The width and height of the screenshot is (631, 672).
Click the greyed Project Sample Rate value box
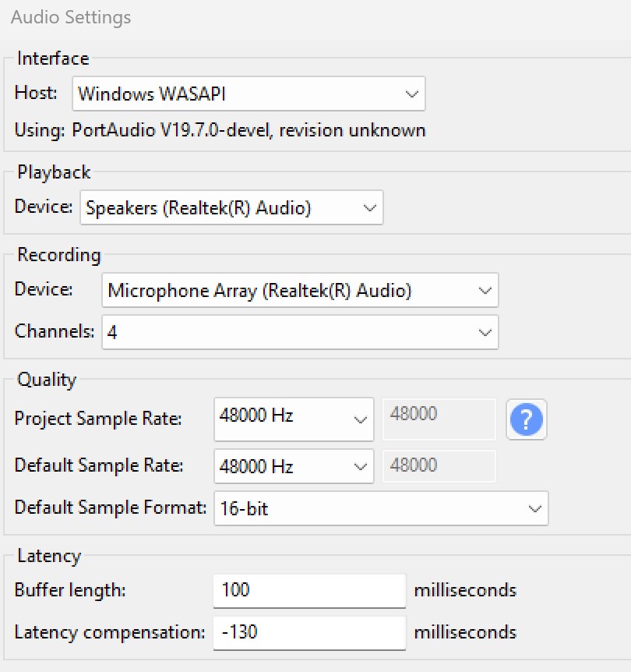pyautogui.click(x=439, y=418)
